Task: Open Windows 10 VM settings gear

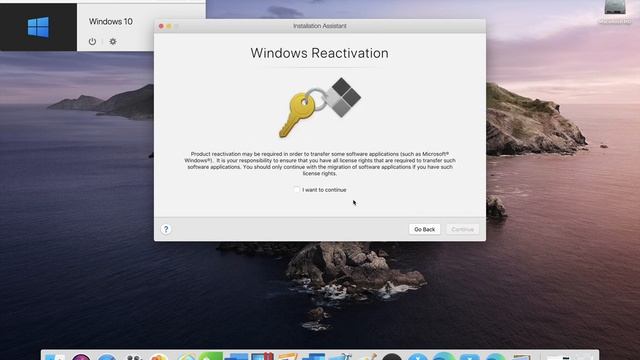Action: tap(113, 41)
